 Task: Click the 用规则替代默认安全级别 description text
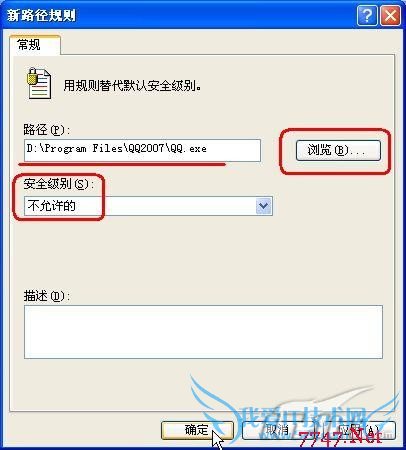(x=132, y=86)
